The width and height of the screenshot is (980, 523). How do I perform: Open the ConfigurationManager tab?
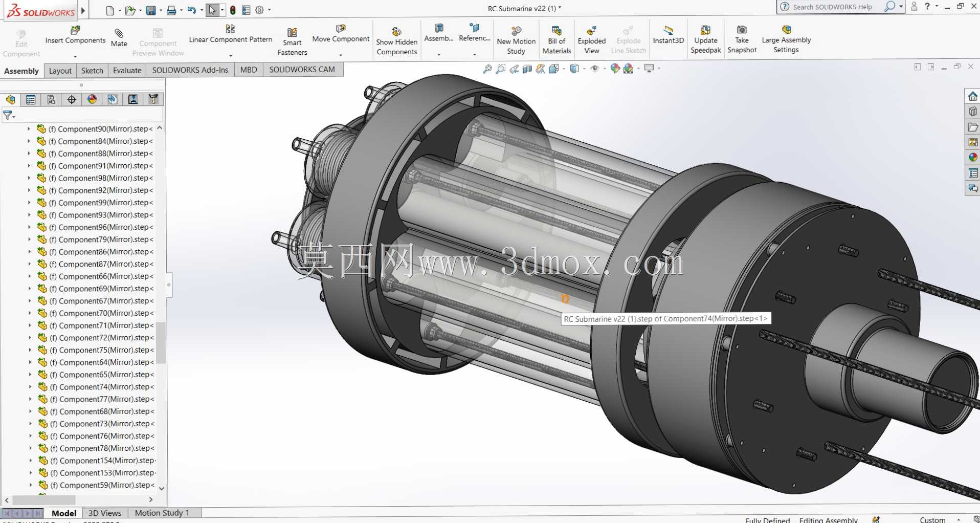51,99
